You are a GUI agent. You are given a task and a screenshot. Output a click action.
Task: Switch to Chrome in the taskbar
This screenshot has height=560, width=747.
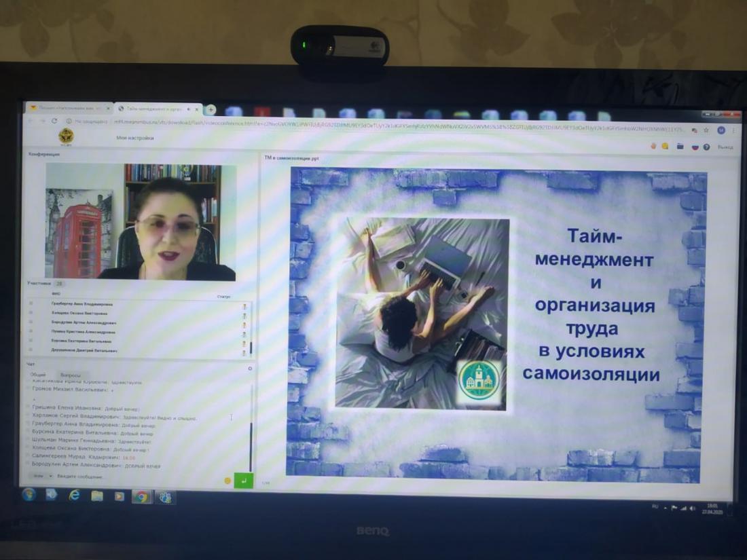click(141, 497)
